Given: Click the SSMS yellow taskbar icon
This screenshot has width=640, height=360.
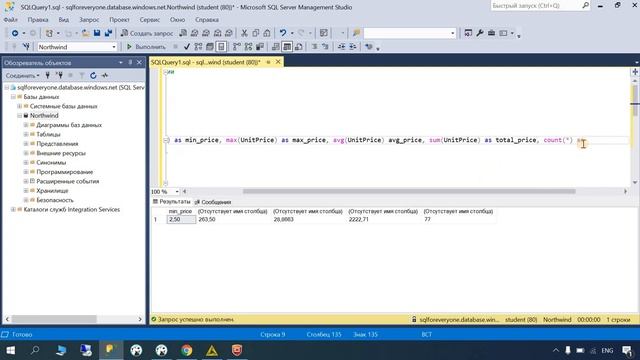Looking at the screenshot, I should click(x=111, y=350).
